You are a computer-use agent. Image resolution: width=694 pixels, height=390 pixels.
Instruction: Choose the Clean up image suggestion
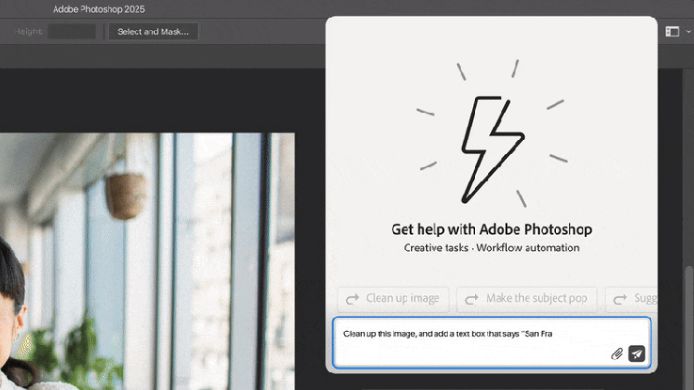[x=393, y=299]
